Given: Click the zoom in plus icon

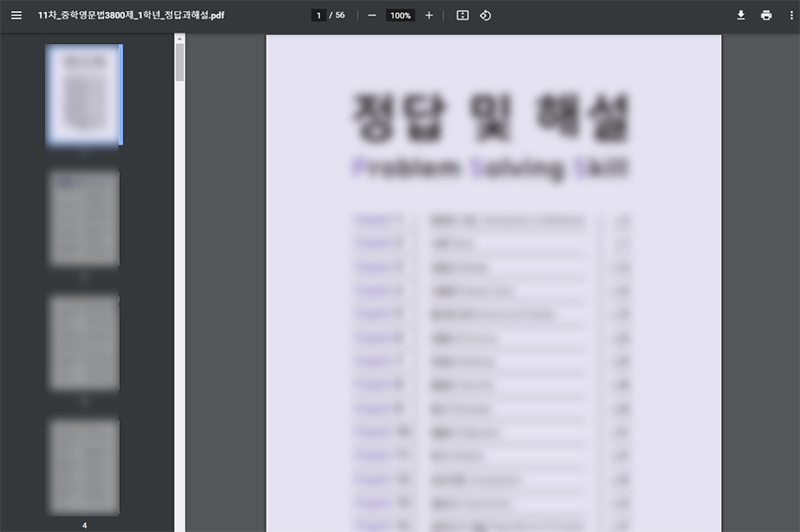Looking at the screenshot, I should [x=429, y=16].
